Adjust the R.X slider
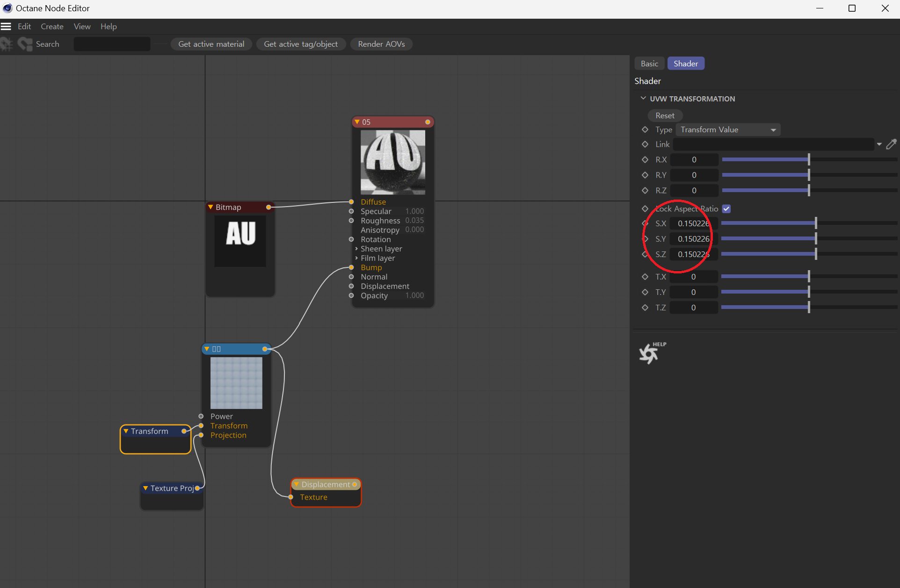Image resolution: width=900 pixels, height=588 pixels. pos(809,159)
